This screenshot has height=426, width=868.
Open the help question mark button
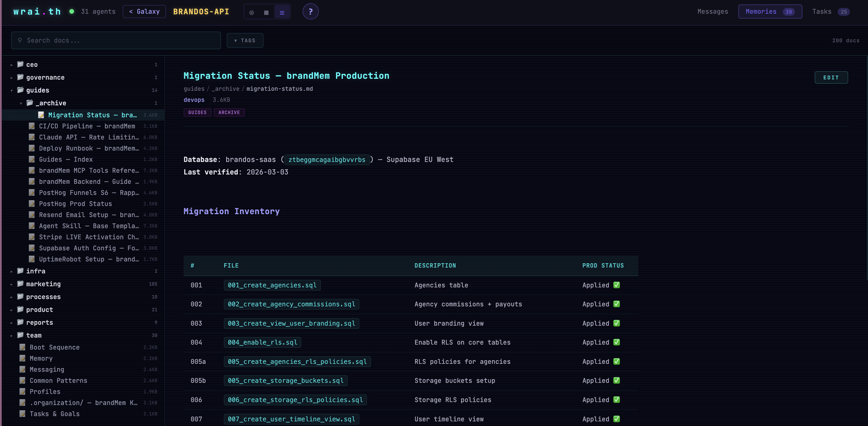point(310,12)
